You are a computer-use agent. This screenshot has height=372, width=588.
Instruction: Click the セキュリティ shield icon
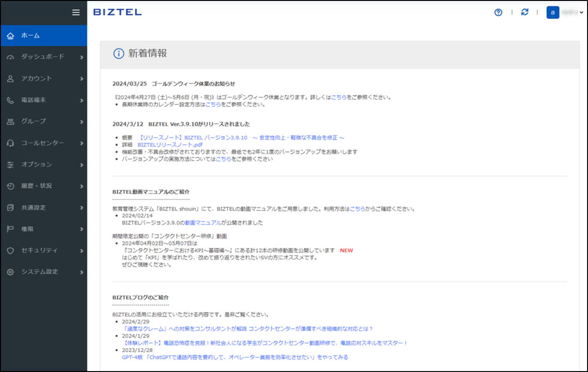tap(11, 251)
